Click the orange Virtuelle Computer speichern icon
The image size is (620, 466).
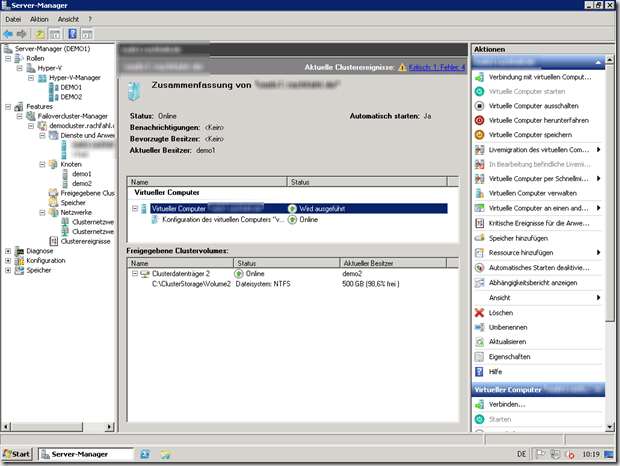479,135
